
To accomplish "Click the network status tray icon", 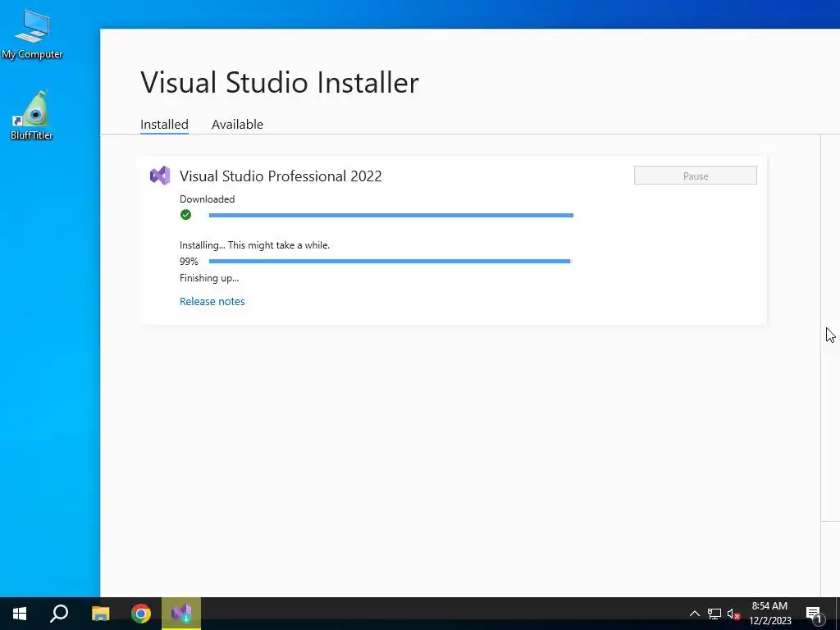I will click(x=714, y=614).
